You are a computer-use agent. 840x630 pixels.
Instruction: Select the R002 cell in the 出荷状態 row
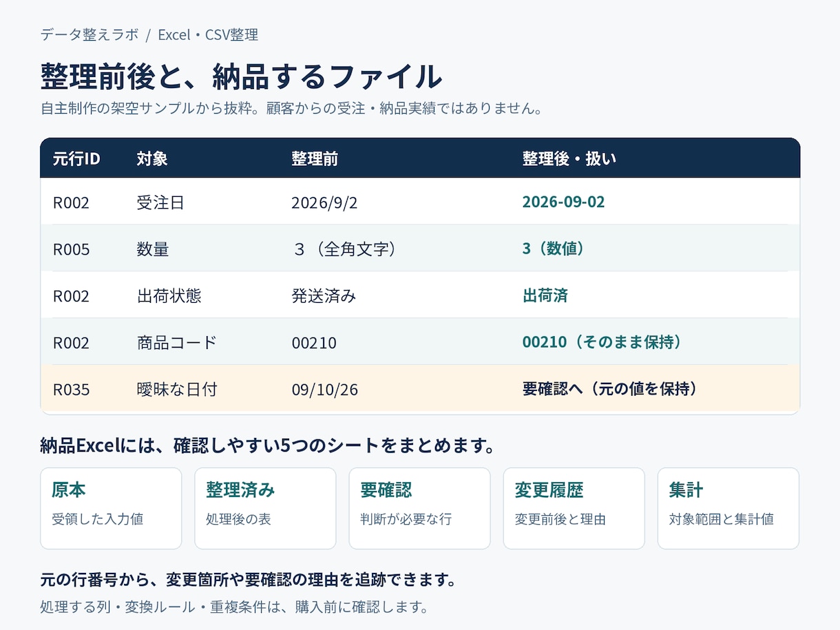71,296
